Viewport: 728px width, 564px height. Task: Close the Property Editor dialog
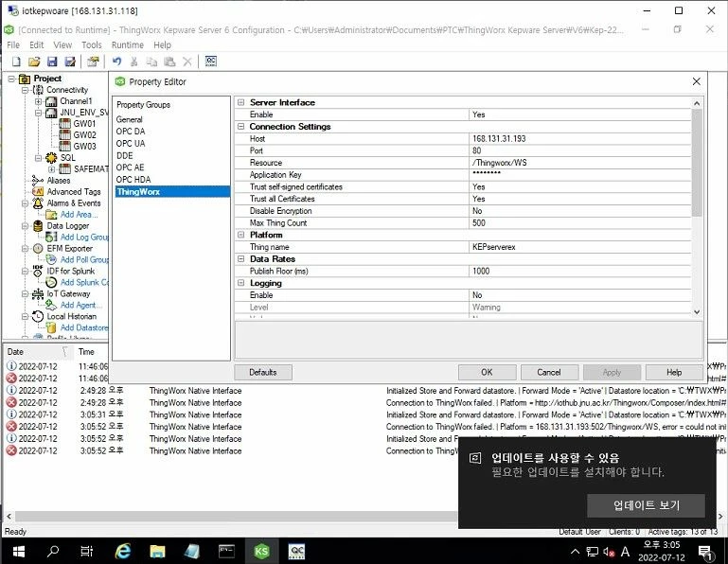click(x=696, y=81)
